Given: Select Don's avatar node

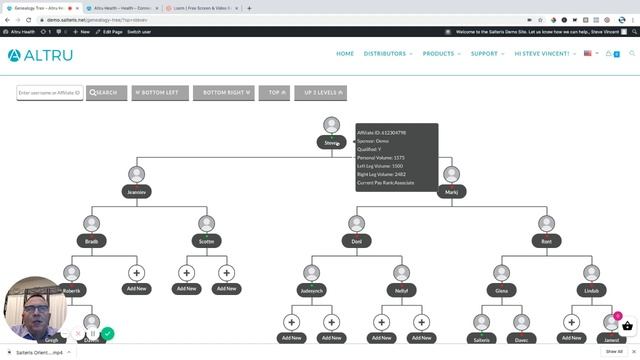Looking at the screenshot, I should click(x=356, y=224).
